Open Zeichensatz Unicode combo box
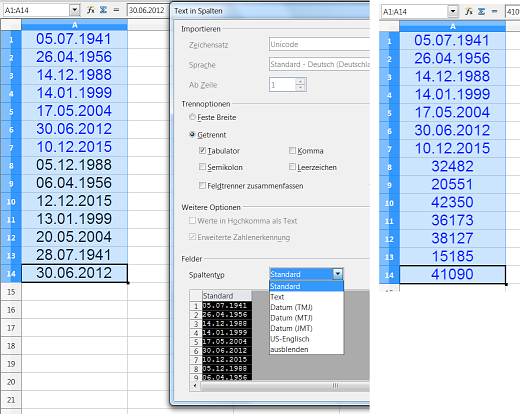 pos(319,44)
